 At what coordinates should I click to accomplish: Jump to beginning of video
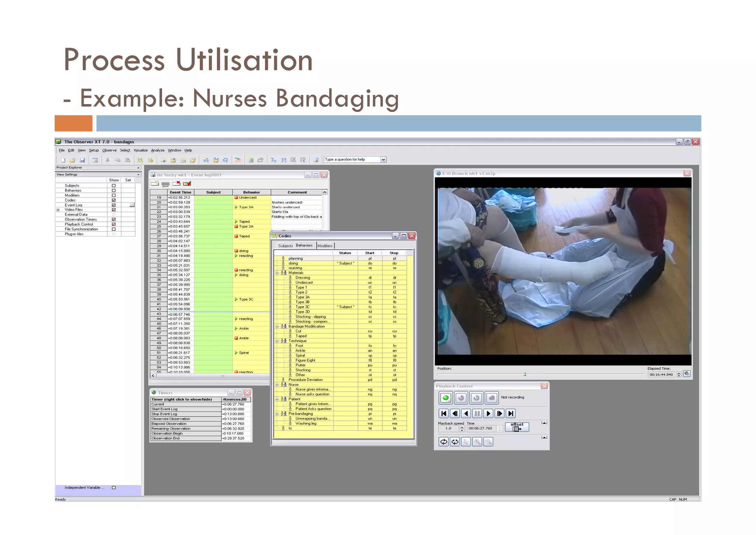(444, 413)
